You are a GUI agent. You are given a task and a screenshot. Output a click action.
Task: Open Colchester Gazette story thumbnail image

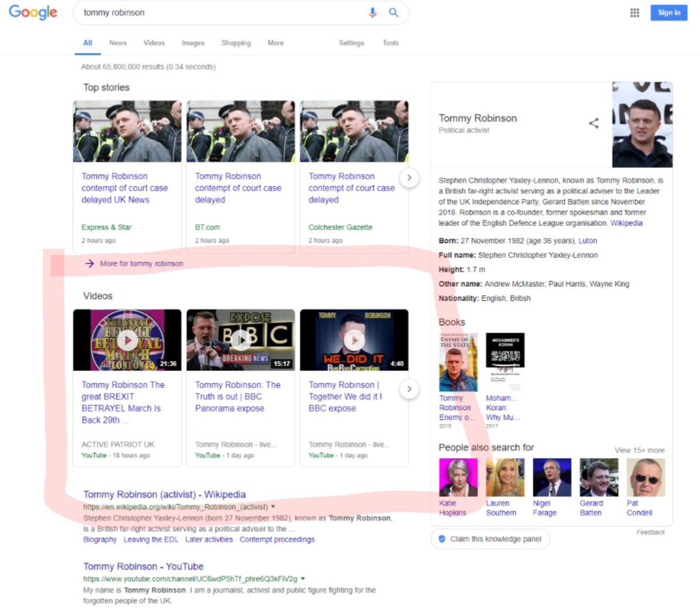point(354,131)
